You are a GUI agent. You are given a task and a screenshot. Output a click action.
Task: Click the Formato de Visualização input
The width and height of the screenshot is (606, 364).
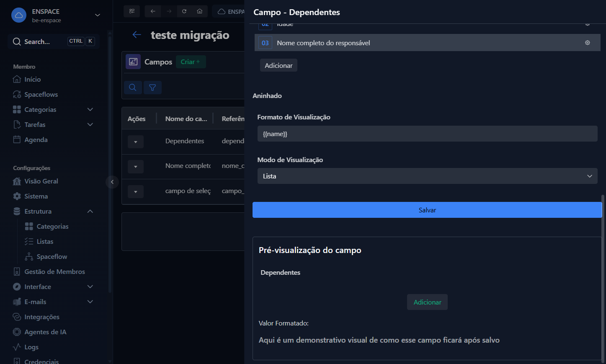coord(427,134)
